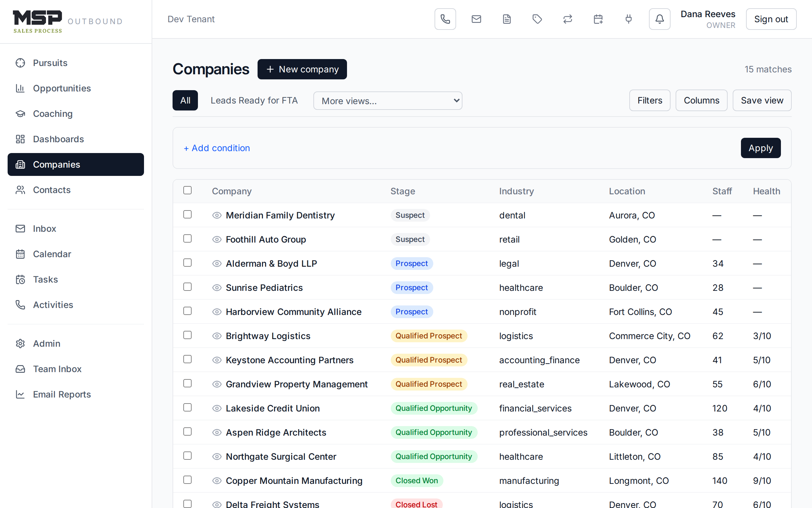
Task: Click the Dev Tenant label
Action: (191, 19)
